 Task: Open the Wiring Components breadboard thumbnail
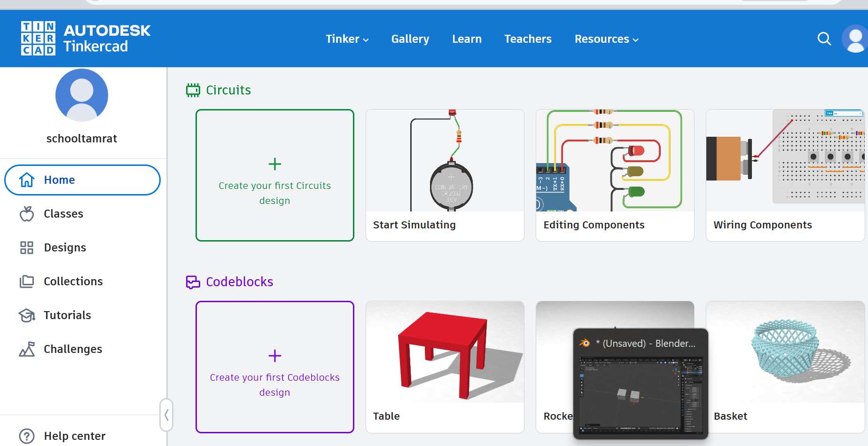(x=785, y=161)
